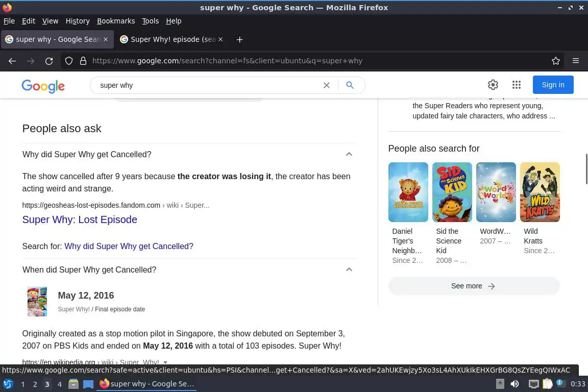The image size is (588, 392).
Task: Open the application launcher menu icon
Action: point(8,384)
